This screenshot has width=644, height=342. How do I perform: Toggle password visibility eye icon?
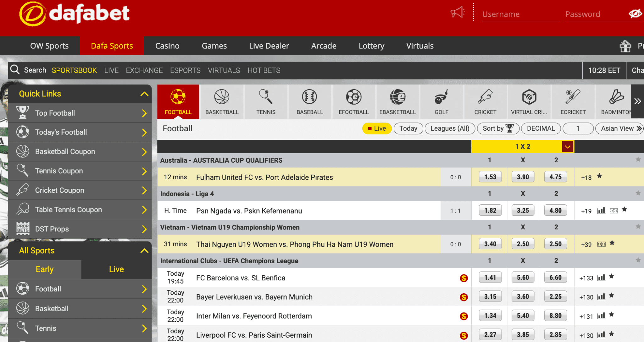[635, 14]
